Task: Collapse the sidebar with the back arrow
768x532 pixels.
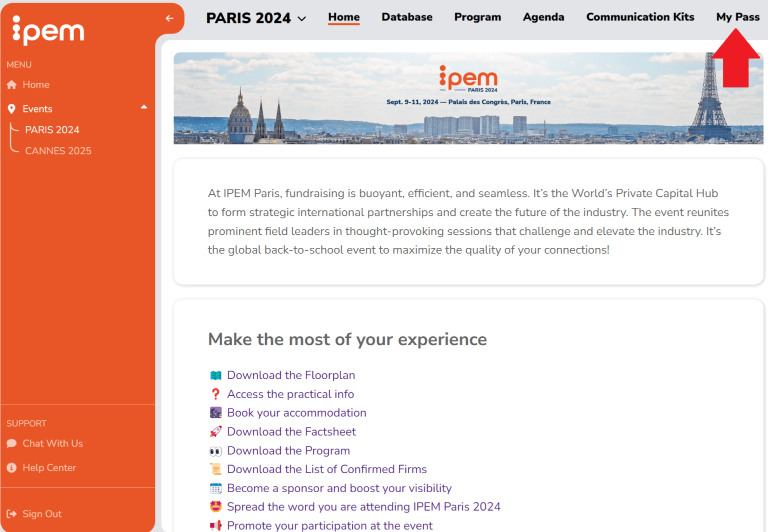Action: pos(169,18)
